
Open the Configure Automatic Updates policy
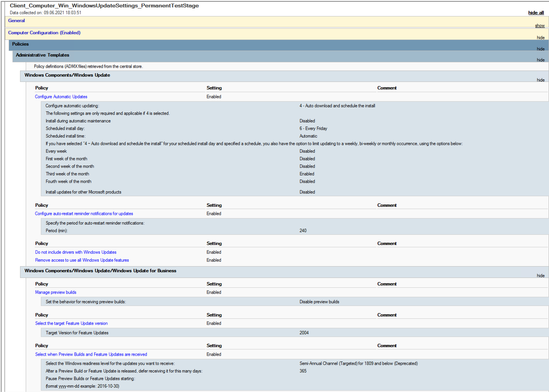[x=61, y=96]
